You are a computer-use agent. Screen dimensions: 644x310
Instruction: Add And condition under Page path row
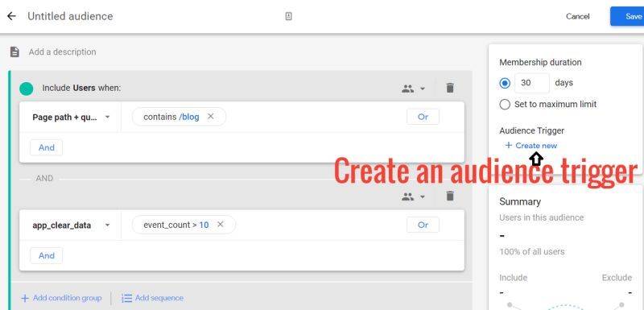point(47,147)
